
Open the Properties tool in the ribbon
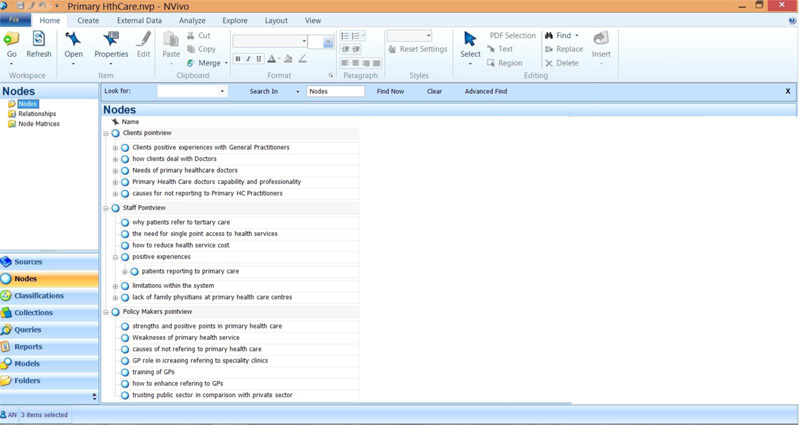111,44
